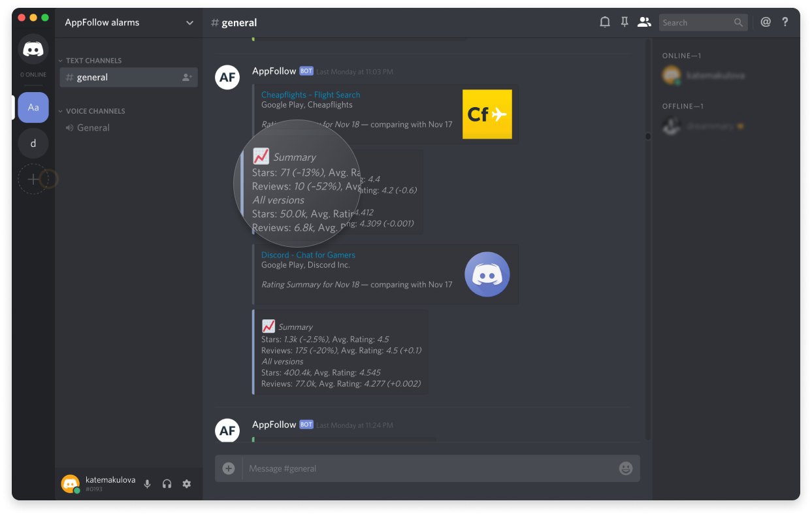Image resolution: width=812 pixels, height=516 pixels.
Task: Click 'Google Play, Discord Inc.' text
Action: coord(306,265)
